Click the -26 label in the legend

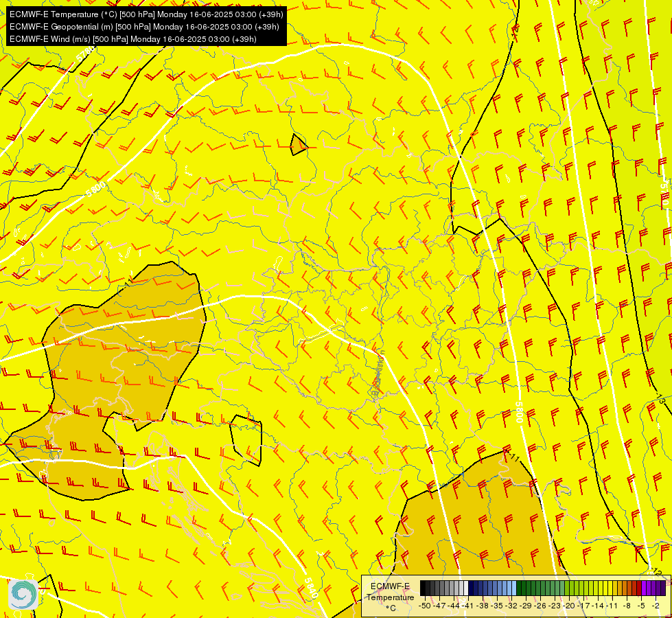(541, 606)
